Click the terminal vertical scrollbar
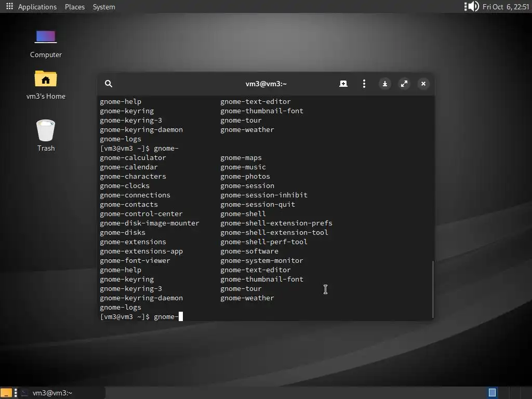The height and width of the screenshot is (399, 532). [x=433, y=289]
